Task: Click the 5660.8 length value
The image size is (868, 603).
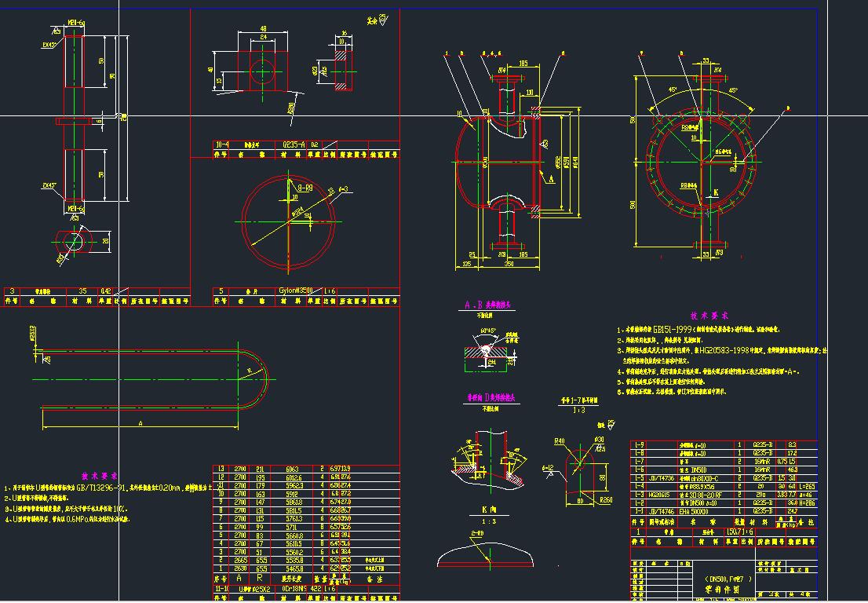Action: click(x=294, y=535)
